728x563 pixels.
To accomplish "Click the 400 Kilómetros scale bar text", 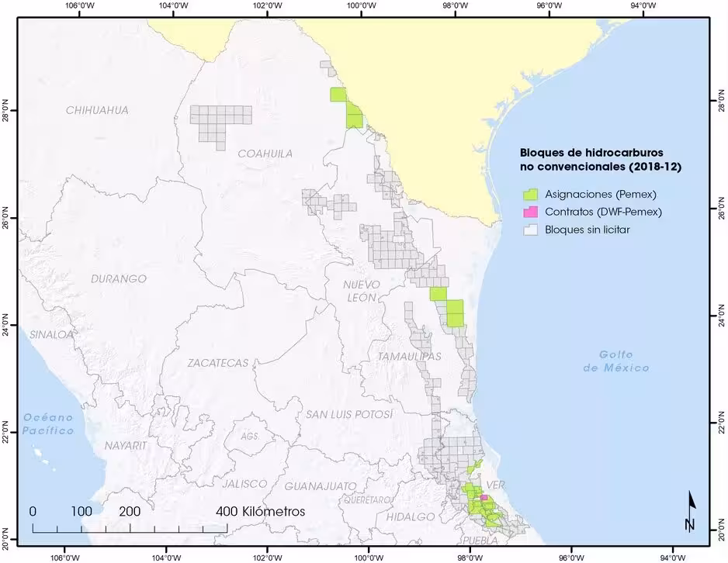I will tap(261, 512).
